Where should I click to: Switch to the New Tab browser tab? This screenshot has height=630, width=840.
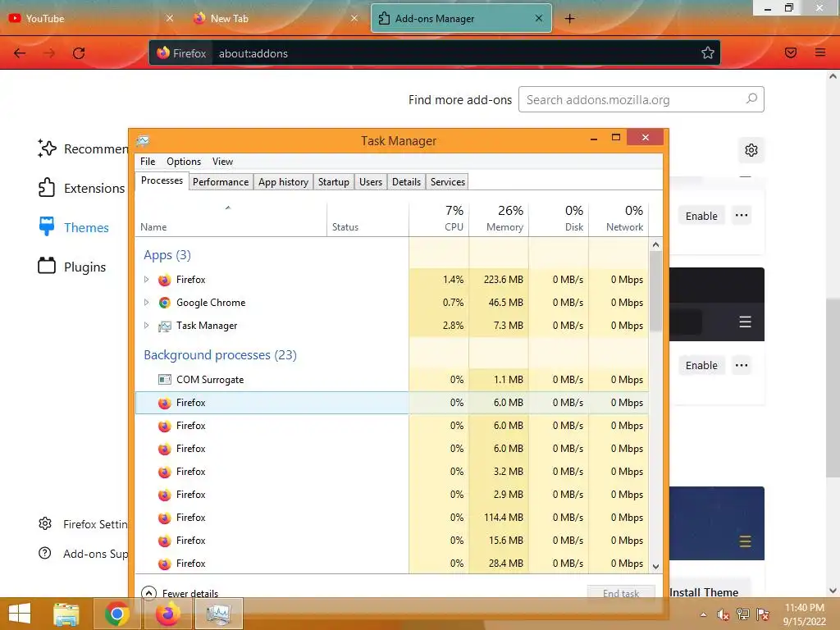tap(274, 19)
